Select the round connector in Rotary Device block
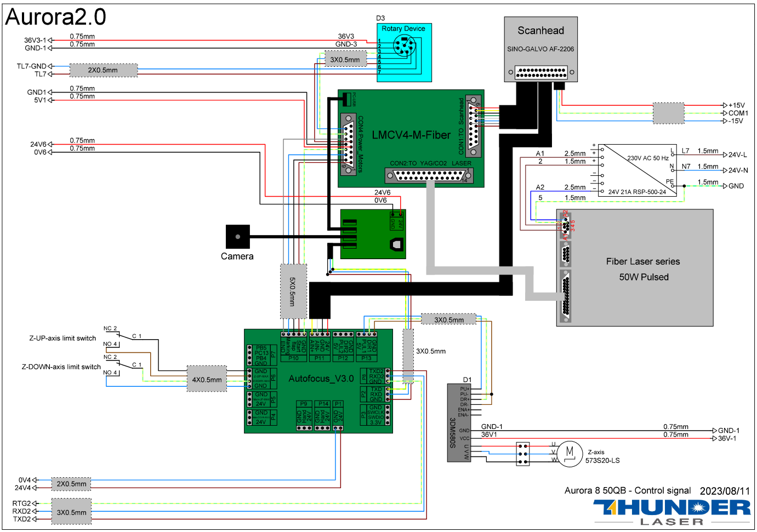The width and height of the screenshot is (757, 532). point(405,47)
